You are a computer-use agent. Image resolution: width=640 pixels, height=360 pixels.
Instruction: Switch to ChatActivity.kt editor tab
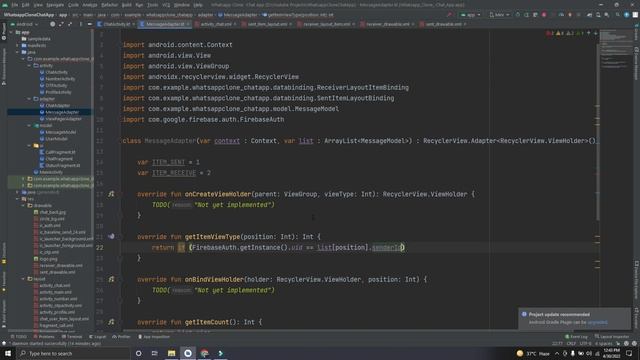coord(116,24)
